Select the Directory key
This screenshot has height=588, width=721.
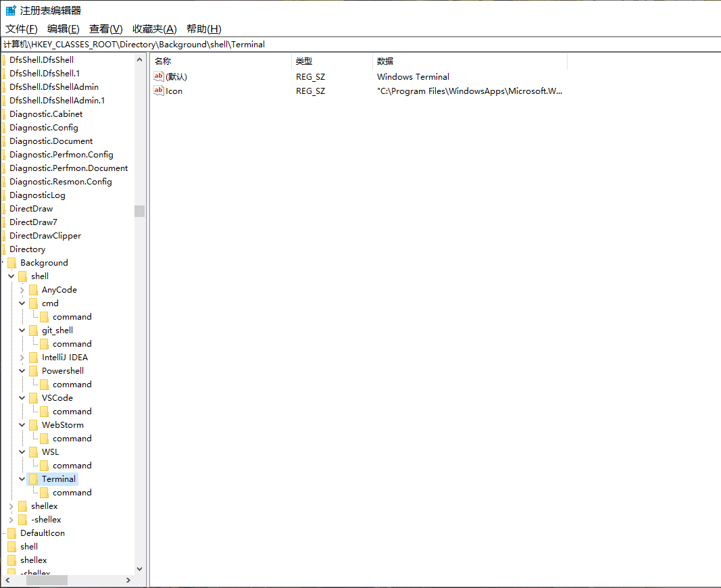click(x=28, y=249)
